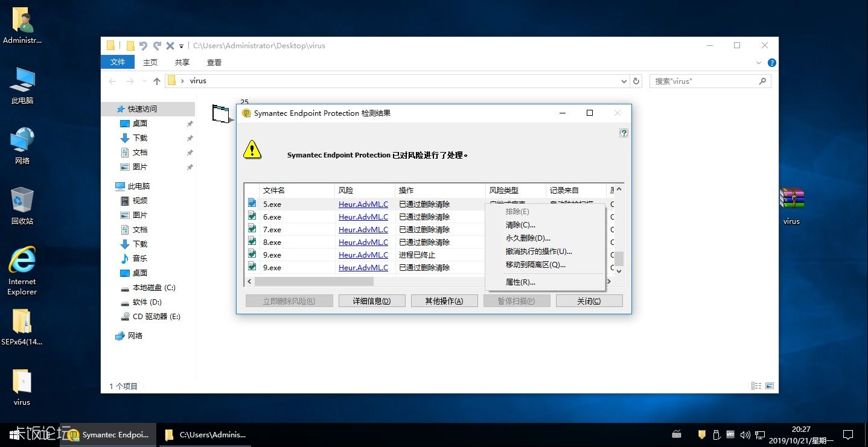Viewport: 868px width, 447px height.
Task: Select virus WinRAR archive on desktop
Action: (791, 206)
